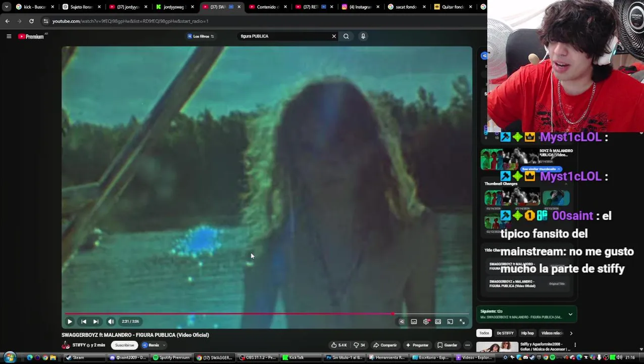The image size is (644, 364).
Task: Select the Hip hop filter chip
Action: (x=527, y=333)
